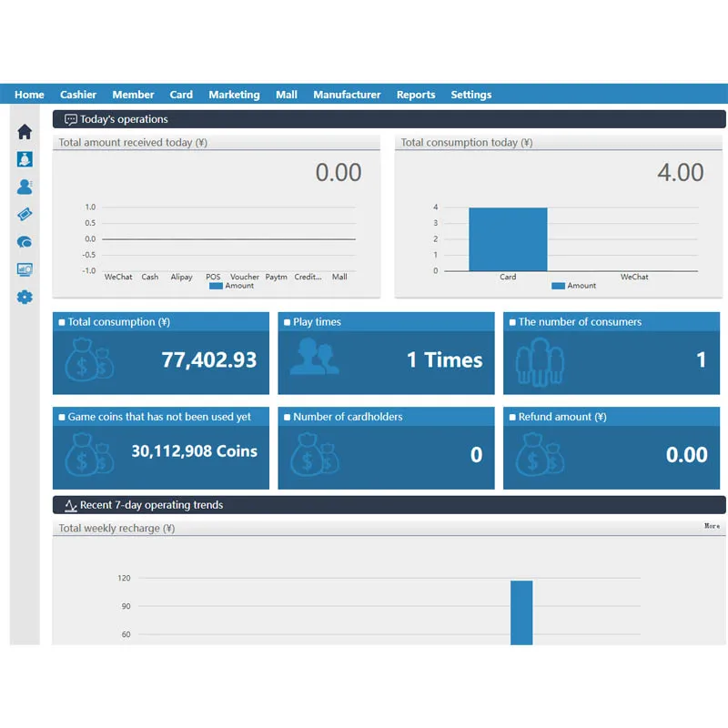This screenshot has height=728, width=728.
Task: Open the Manufacturer menu
Action: [347, 95]
